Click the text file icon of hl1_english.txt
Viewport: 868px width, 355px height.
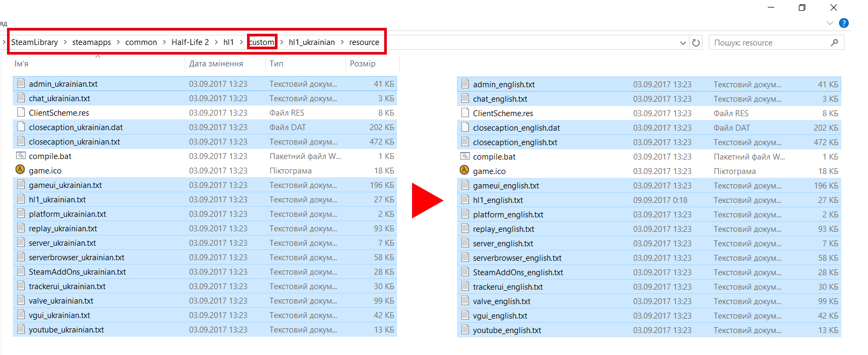coord(465,200)
